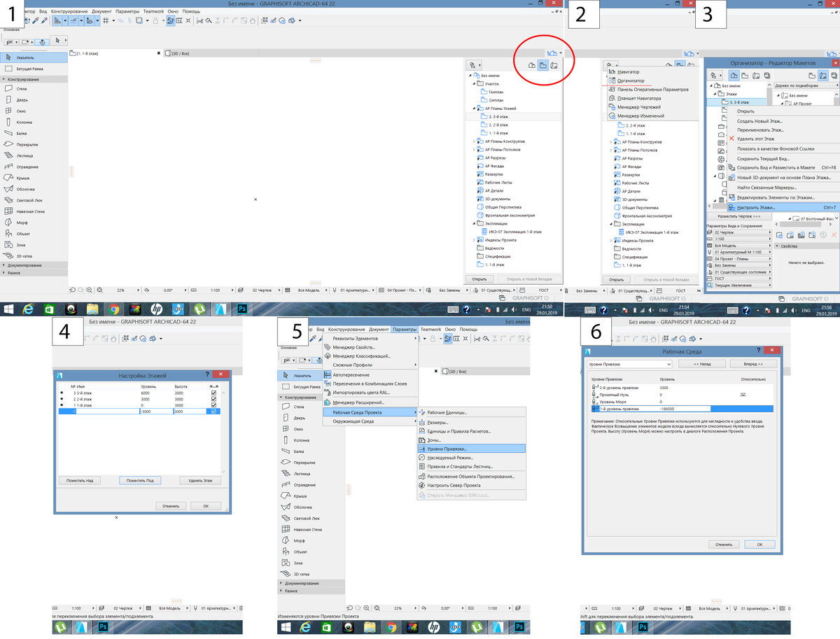This screenshot has width=840, height=639.
Task: Collapse the Свойства section in Организатор
Action: (x=778, y=246)
